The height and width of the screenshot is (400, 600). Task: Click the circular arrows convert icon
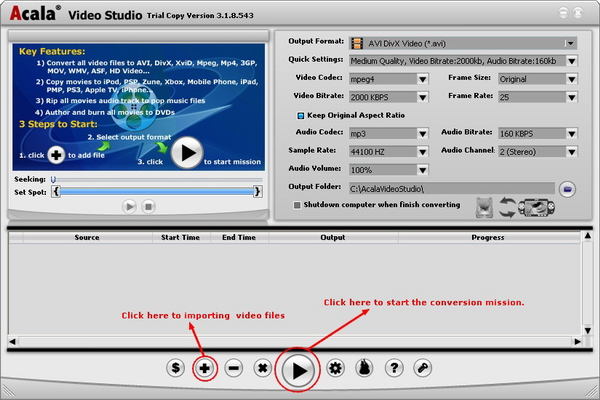(507, 207)
